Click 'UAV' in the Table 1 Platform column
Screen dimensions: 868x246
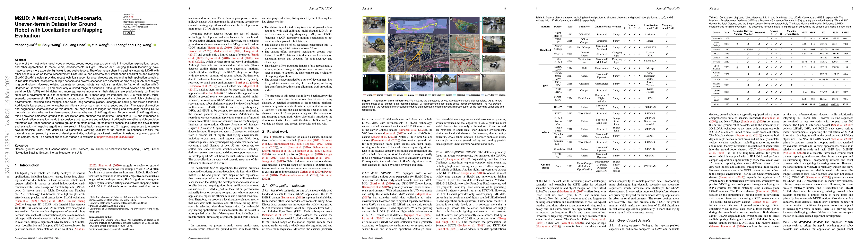point(546,86)
